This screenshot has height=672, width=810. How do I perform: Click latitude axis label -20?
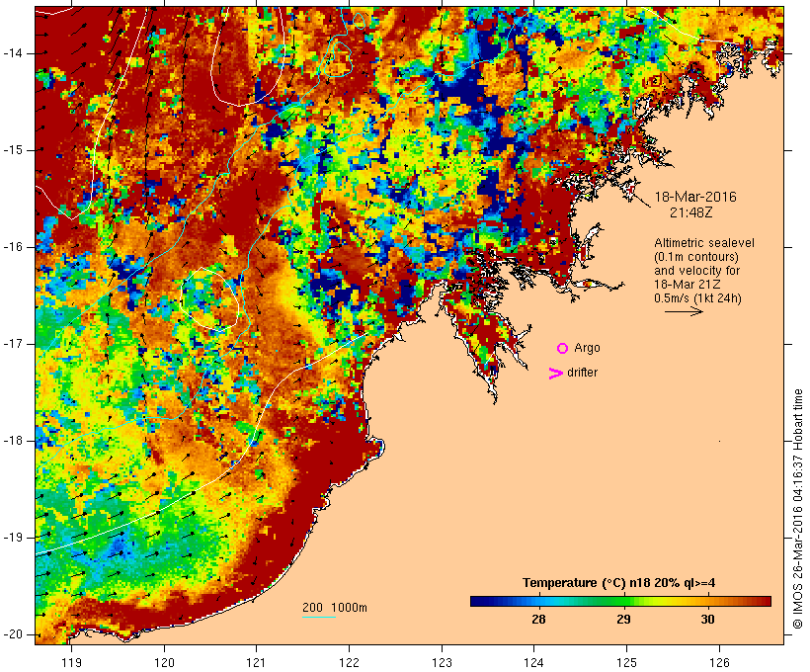[13, 634]
